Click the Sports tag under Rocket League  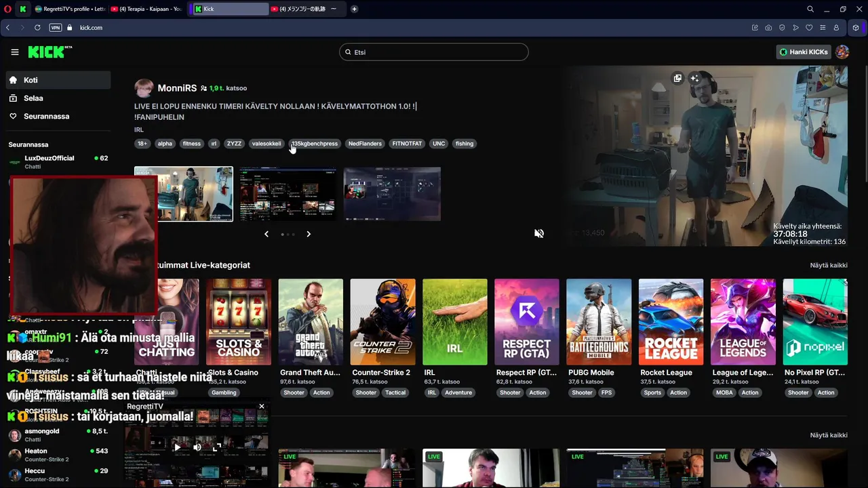coord(652,392)
